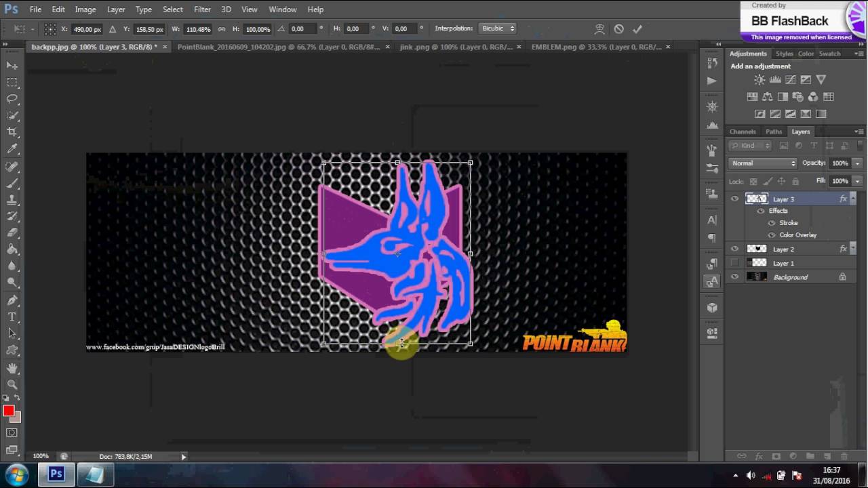Select the Eyedropper tool
868x488 pixels.
point(12,149)
